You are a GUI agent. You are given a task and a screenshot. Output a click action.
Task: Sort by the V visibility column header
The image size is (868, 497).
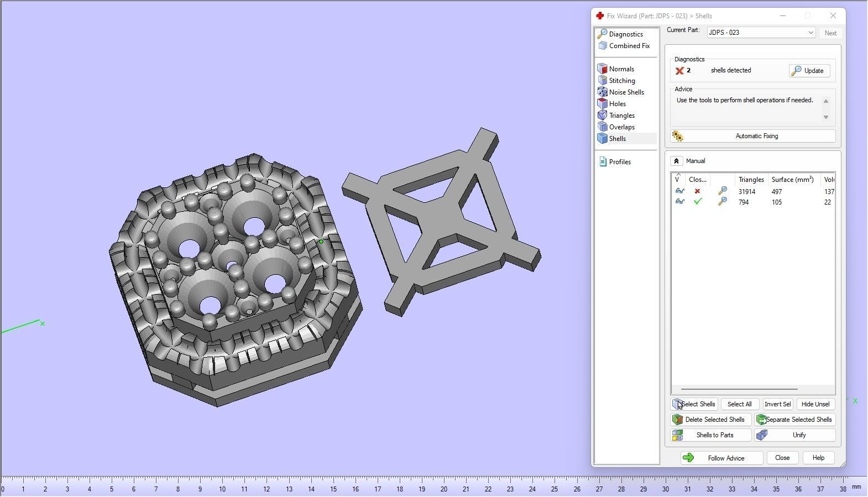click(678, 180)
